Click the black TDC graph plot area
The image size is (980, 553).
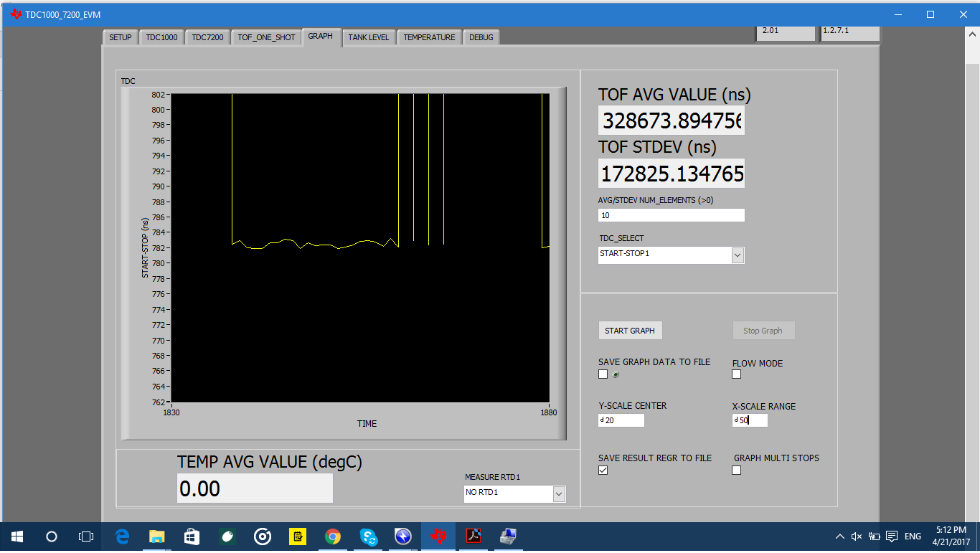point(360,247)
